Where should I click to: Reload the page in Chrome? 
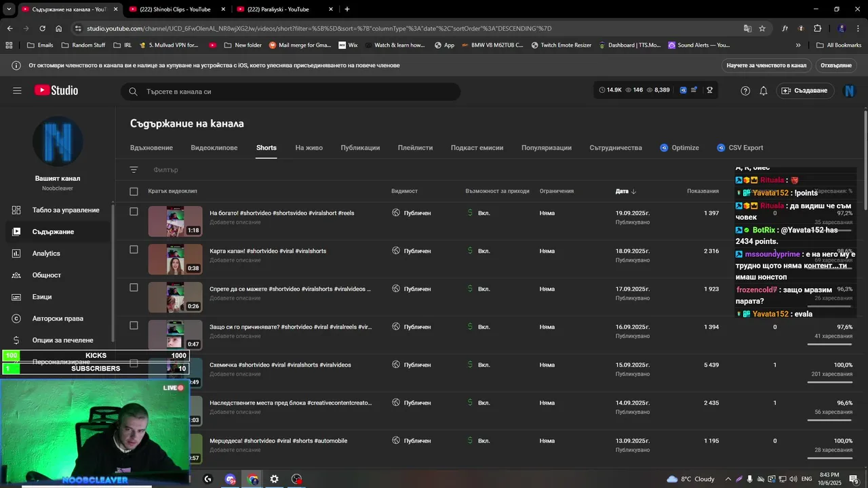[42, 28]
